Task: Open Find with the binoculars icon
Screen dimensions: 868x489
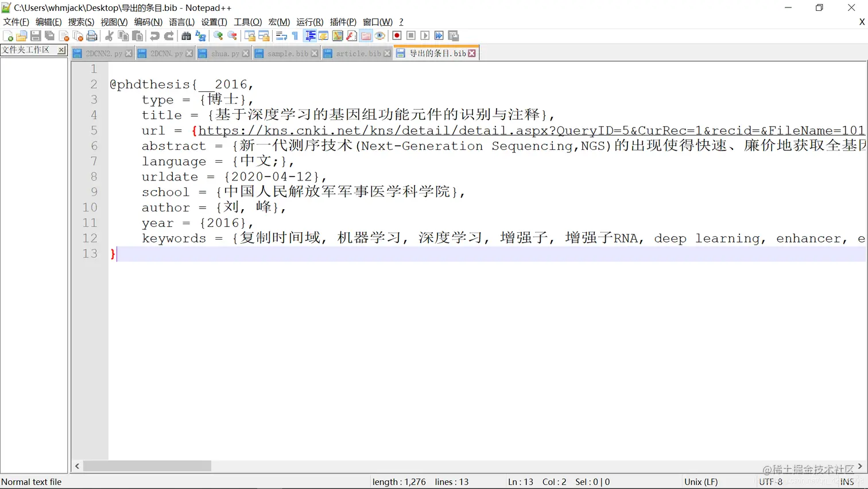Action: [x=186, y=36]
